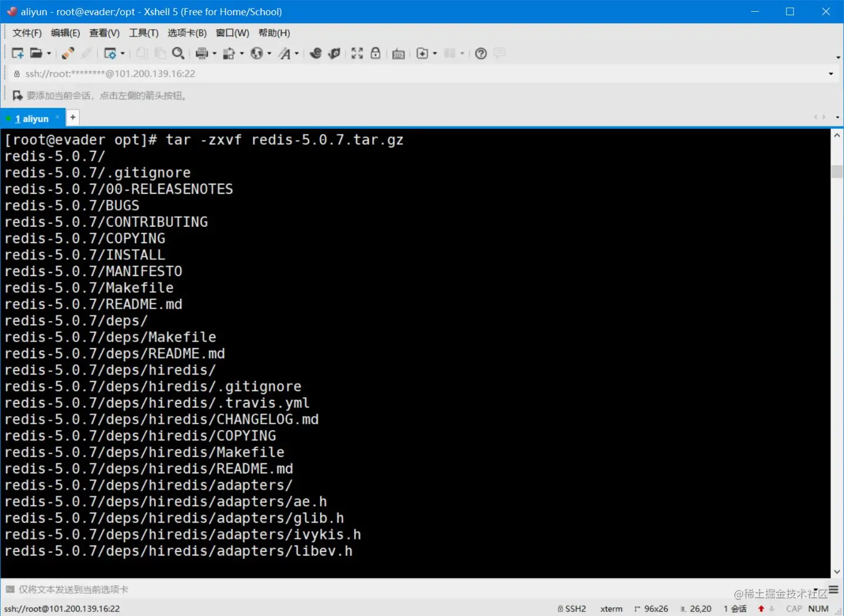This screenshot has width=844, height=616.
Task: Click the toolbar overflow arrow at right
Action: [838, 57]
